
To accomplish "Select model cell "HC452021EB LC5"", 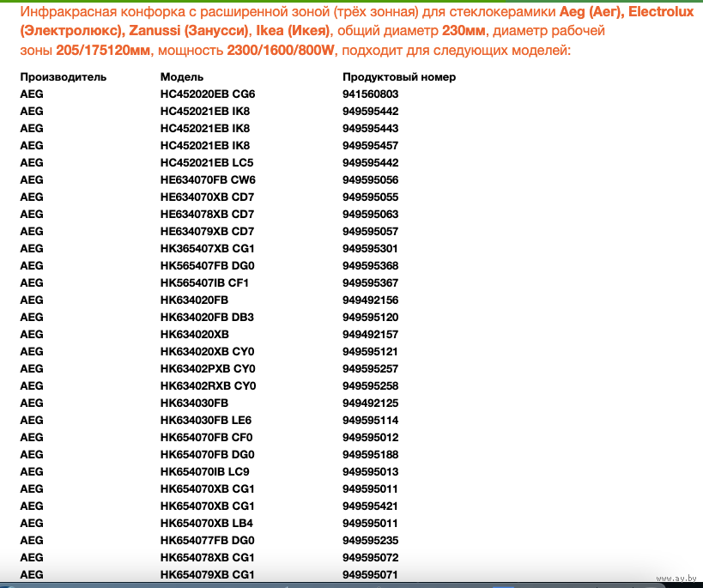I will [207, 163].
